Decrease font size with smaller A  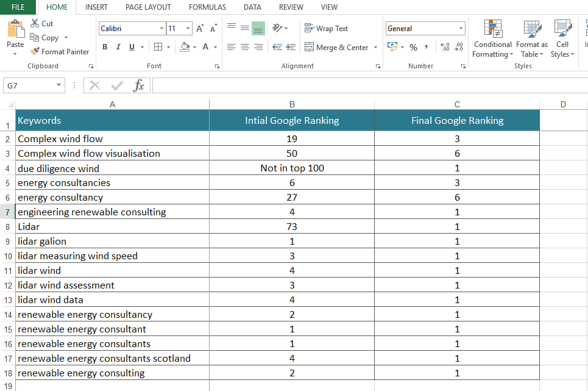(x=213, y=29)
